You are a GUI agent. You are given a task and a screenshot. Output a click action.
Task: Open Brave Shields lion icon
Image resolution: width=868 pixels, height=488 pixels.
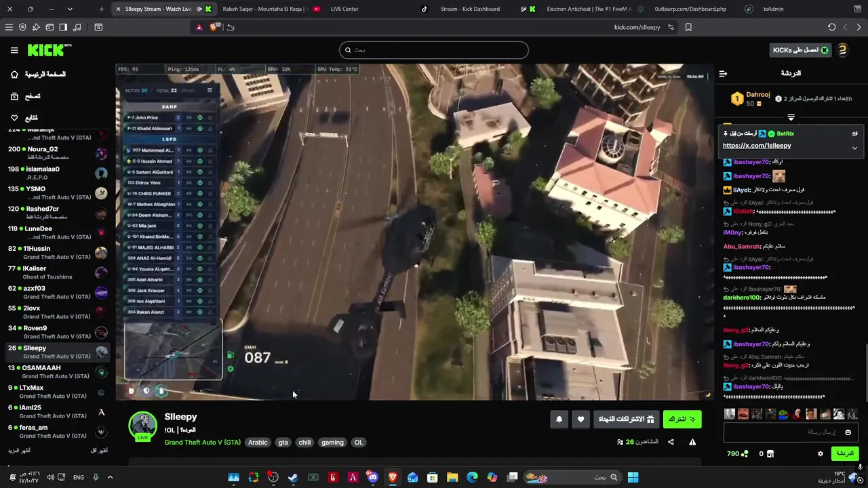214,27
